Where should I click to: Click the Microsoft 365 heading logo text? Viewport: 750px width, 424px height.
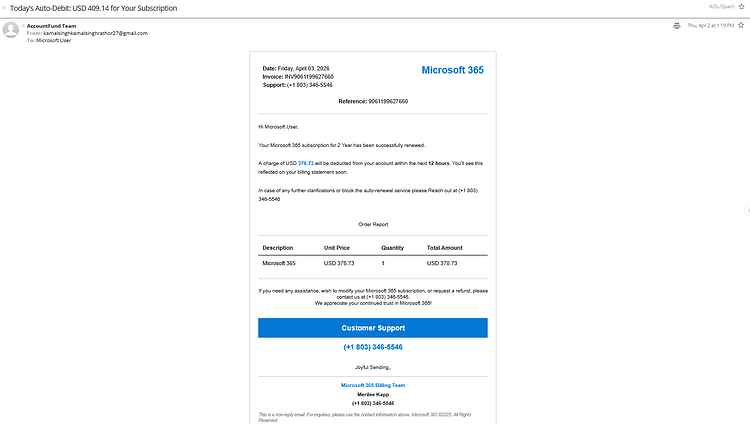452,70
